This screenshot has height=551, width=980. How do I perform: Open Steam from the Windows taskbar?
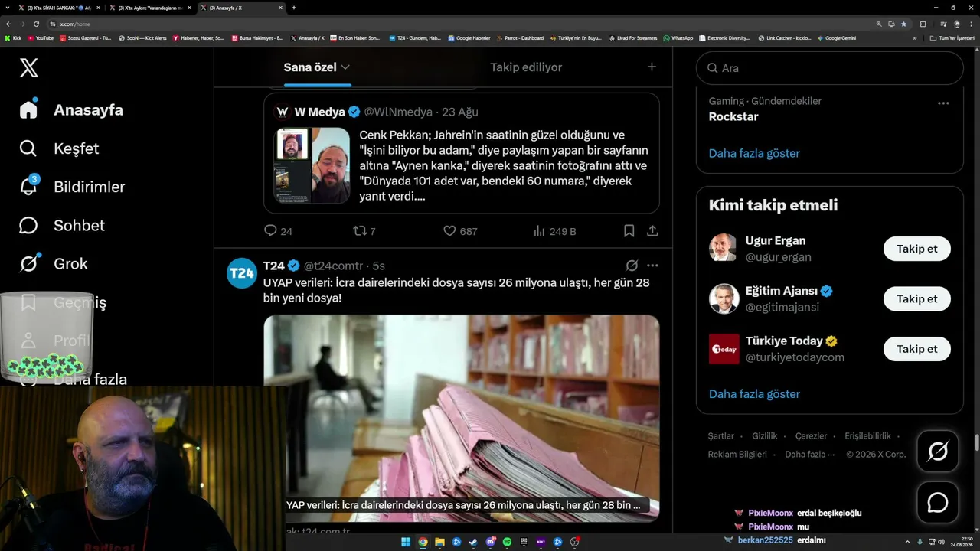click(473, 542)
